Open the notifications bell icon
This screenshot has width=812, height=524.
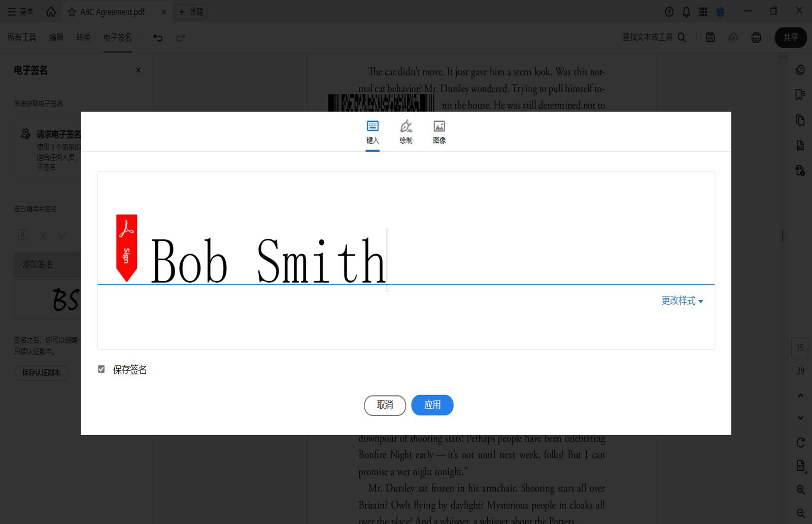click(686, 11)
